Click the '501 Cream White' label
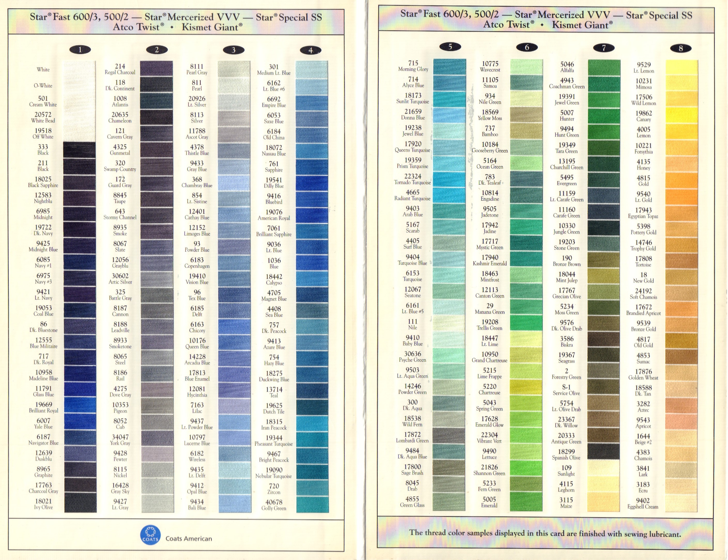This screenshot has height=560, width=728. point(43,101)
